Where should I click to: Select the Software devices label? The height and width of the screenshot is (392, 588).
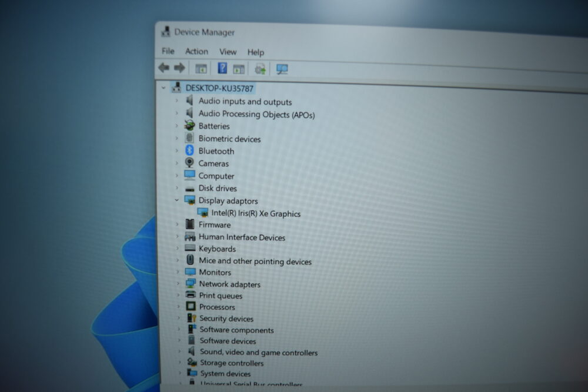[x=228, y=341]
